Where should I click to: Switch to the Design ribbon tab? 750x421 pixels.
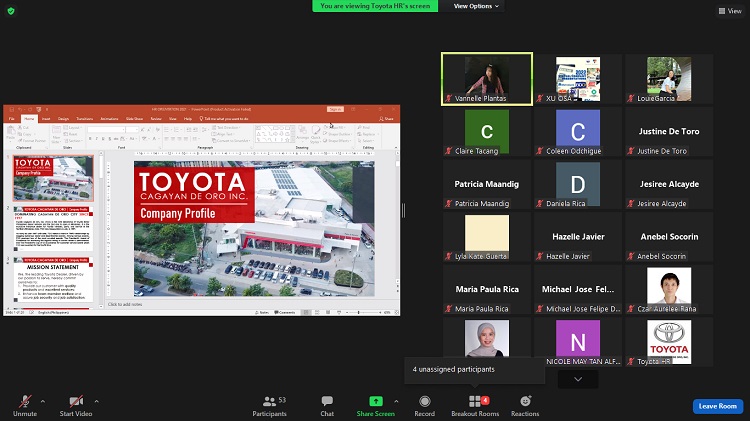pyautogui.click(x=64, y=119)
